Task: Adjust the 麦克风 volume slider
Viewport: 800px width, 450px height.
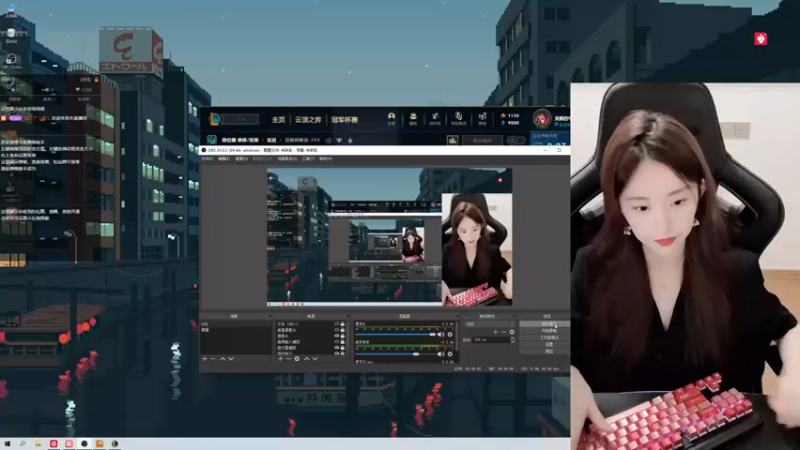Action: tap(395, 335)
